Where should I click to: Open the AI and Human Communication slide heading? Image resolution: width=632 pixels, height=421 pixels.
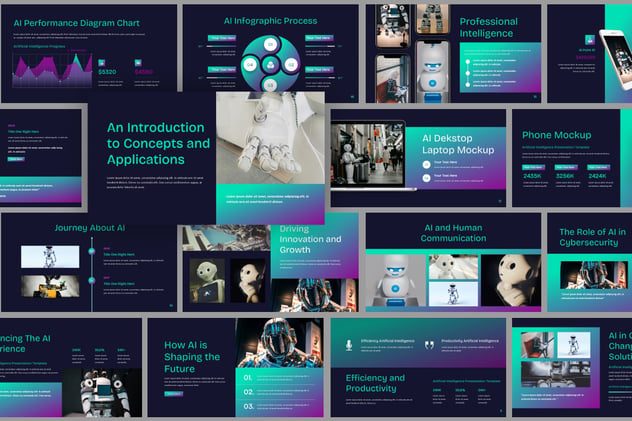click(x=453, y=233)
